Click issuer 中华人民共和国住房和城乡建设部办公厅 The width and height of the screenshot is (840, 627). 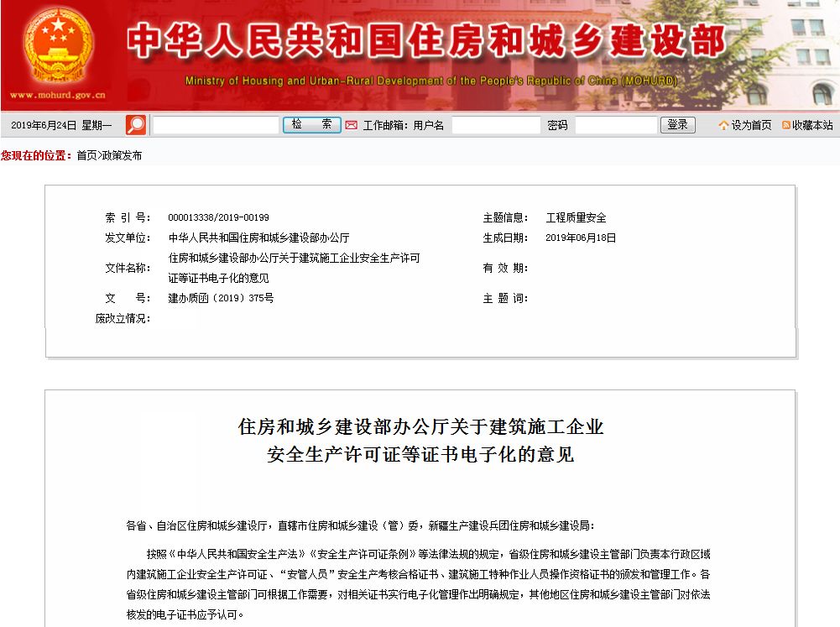(x=258, y=238)
